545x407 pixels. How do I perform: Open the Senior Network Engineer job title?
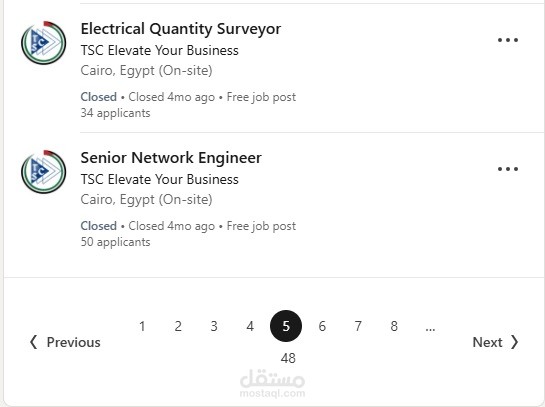[171, 158]
